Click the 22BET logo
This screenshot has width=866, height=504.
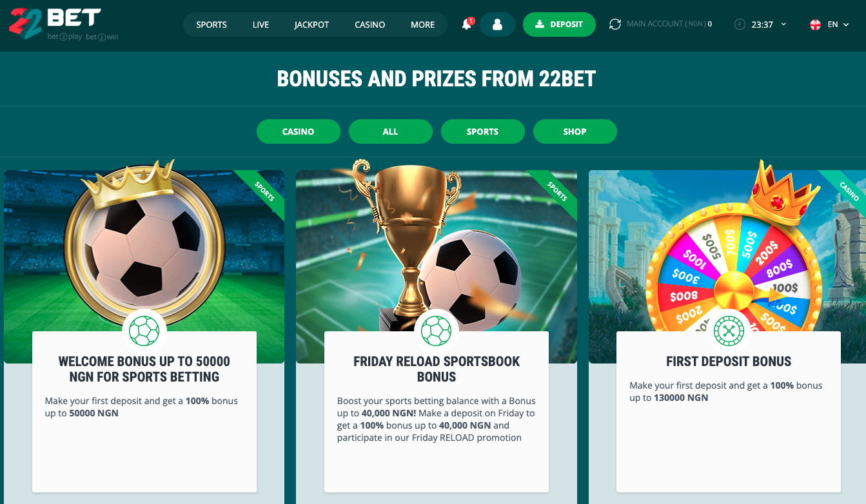pos(63,24)
